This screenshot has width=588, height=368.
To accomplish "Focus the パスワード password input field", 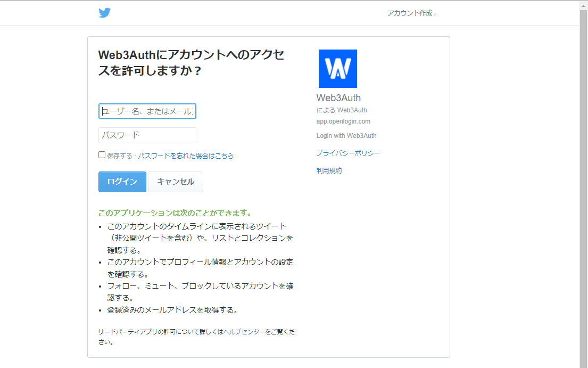I will point(147,135).
